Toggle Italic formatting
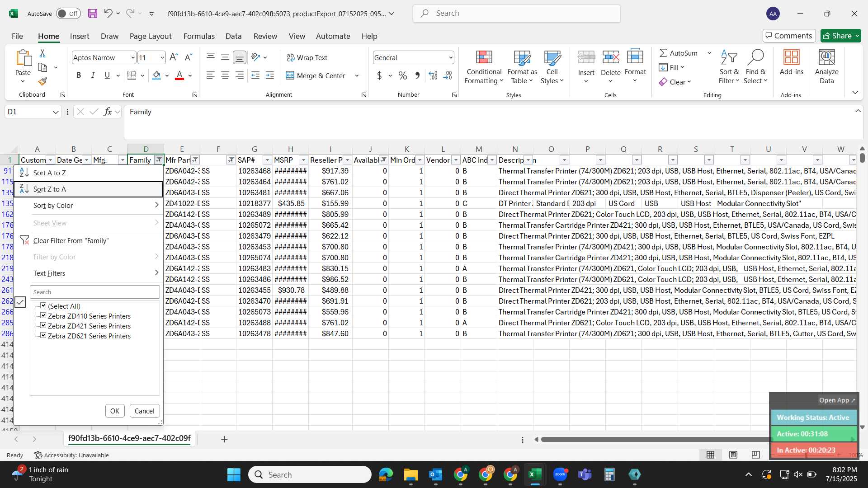The height and width of the screenshot is (488, 868). tap(93, 75)
